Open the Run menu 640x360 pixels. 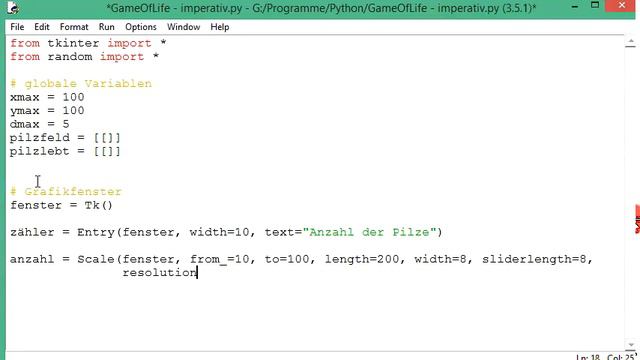click(107, 27)
